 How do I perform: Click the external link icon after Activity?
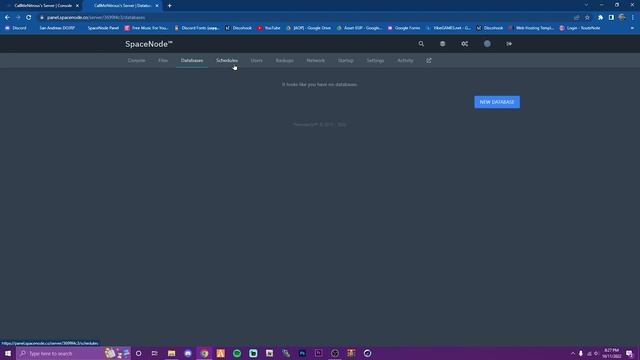tap(429, 60)
